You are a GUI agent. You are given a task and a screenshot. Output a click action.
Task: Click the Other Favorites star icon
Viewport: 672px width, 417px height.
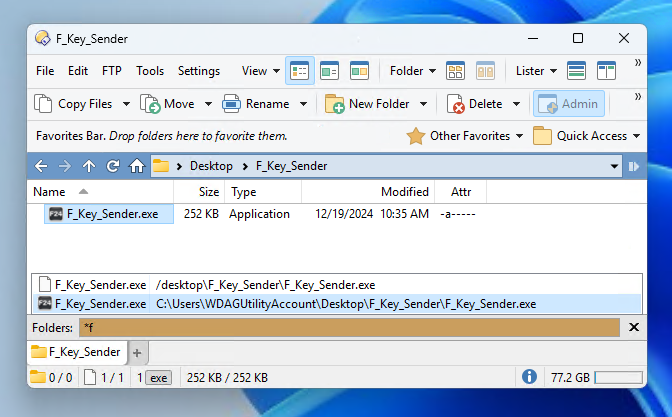click(415, 136)
